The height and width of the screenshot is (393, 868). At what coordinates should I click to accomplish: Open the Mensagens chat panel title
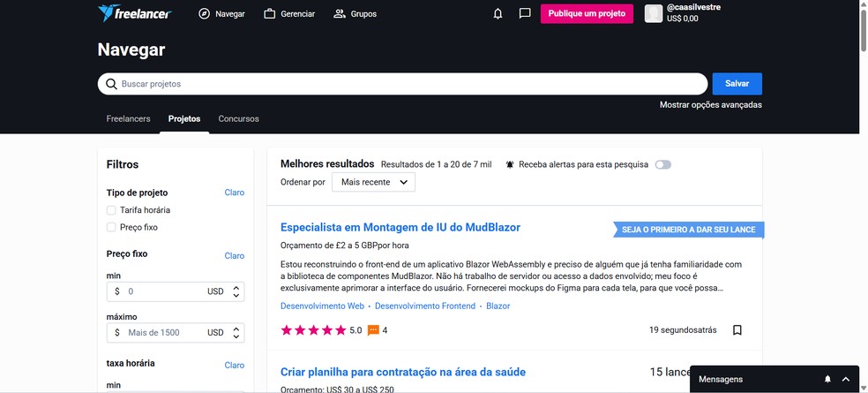721,380
